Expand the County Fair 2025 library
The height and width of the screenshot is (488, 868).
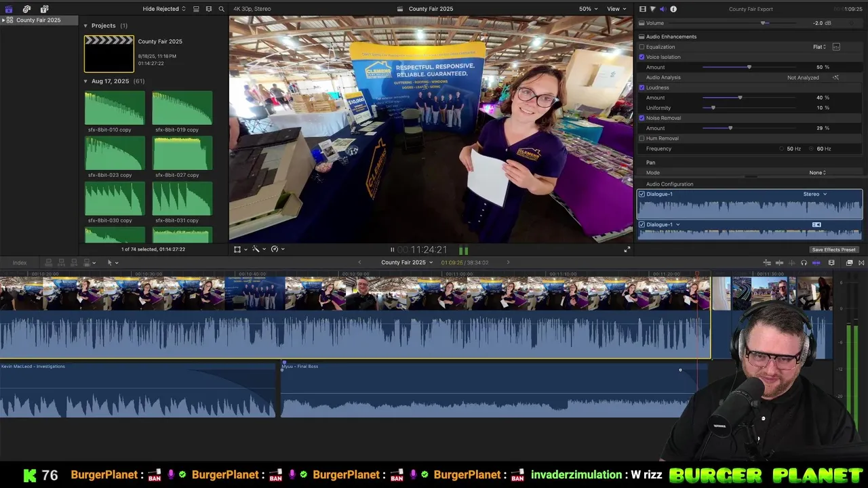pos(3,20)
